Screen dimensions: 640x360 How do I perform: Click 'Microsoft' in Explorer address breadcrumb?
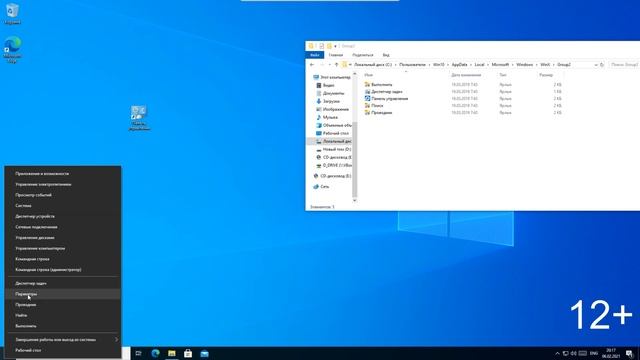click(x=500, y=65)
